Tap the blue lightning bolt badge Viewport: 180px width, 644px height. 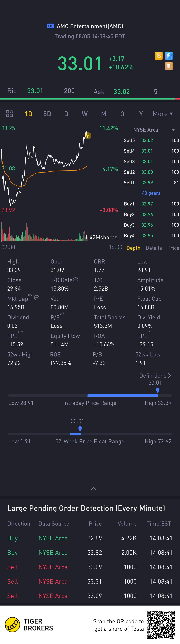point(169,56)
